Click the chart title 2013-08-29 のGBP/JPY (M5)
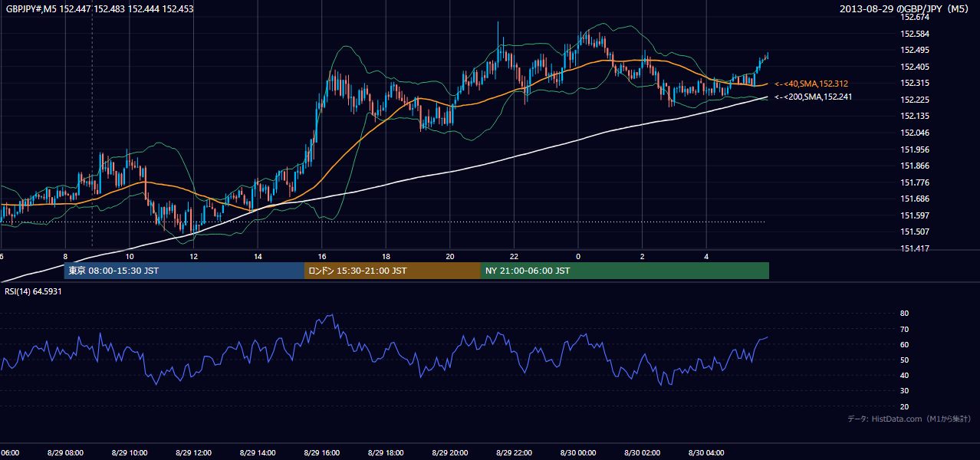The width and height of the screenshot is (980, 460). [x=905, y=8]
